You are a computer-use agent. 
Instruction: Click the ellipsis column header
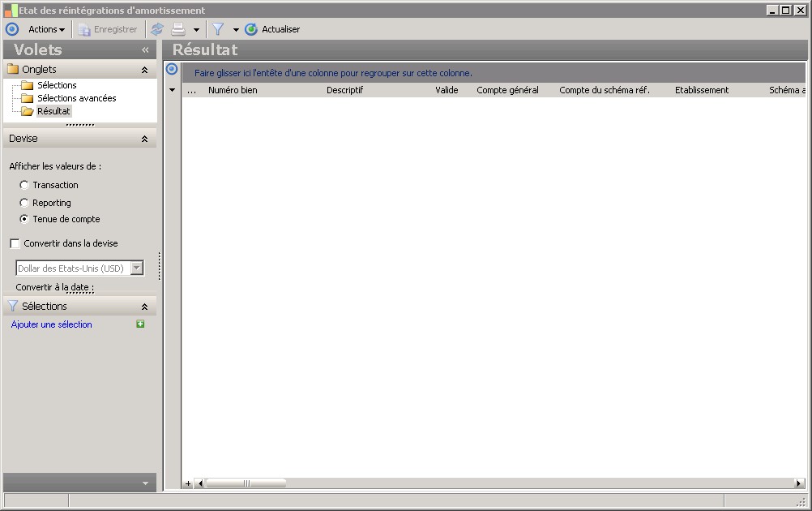191,90
